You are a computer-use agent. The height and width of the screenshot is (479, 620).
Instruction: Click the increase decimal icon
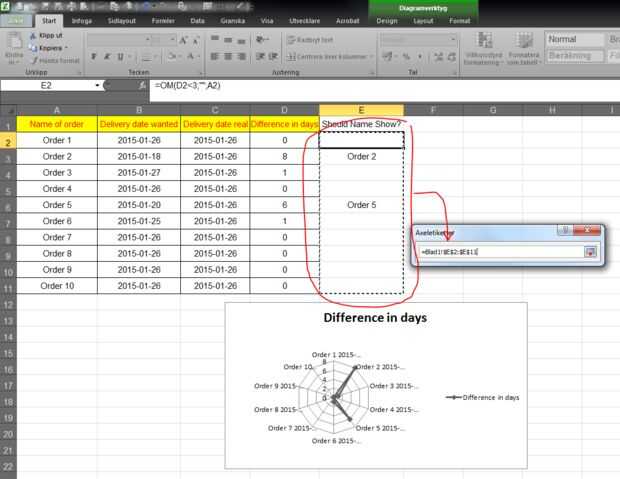[x=439, y=57]
